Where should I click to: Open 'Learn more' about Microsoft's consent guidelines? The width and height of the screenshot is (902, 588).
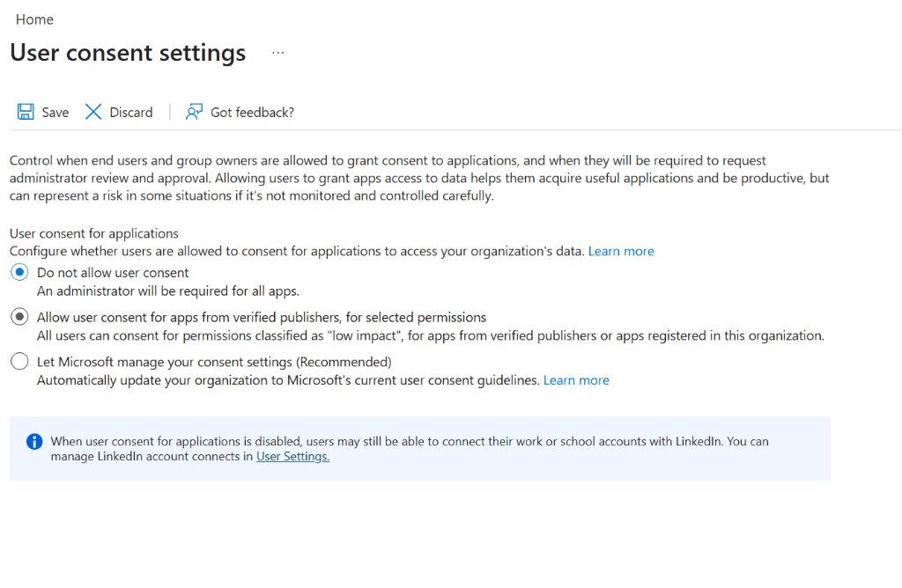[576, 379]
